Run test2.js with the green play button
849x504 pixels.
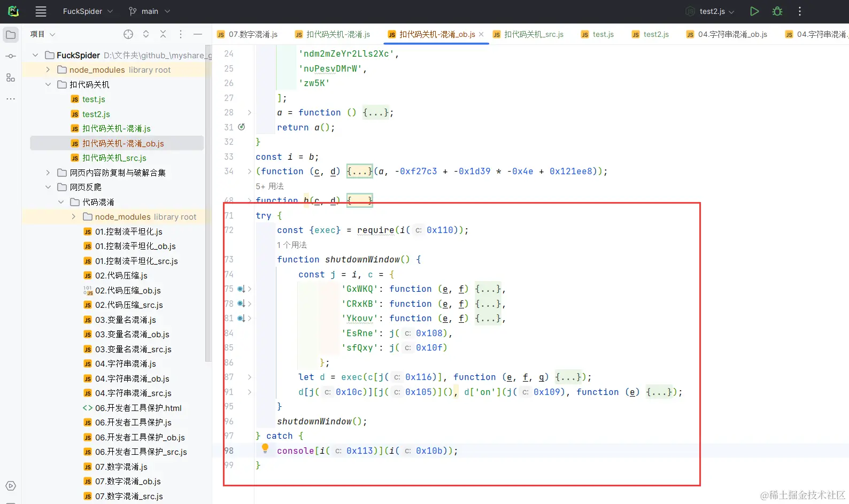pos(754,11)
